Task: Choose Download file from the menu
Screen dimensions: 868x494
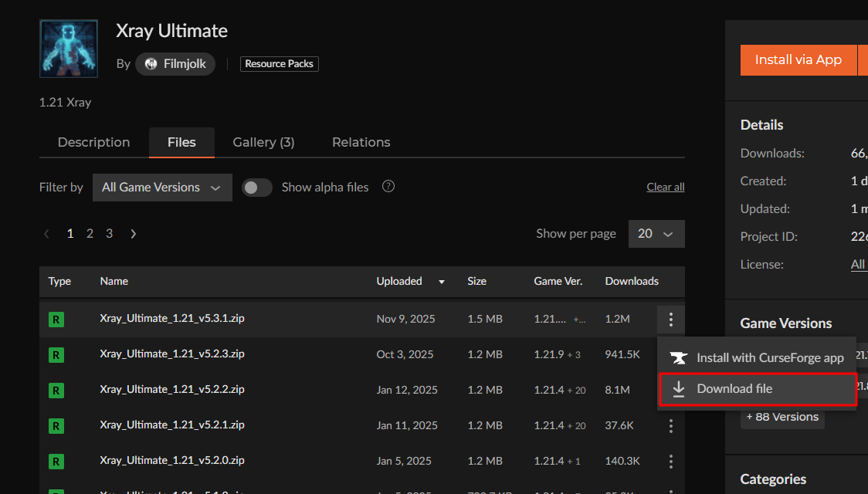Action: click(x=758, y=390)
